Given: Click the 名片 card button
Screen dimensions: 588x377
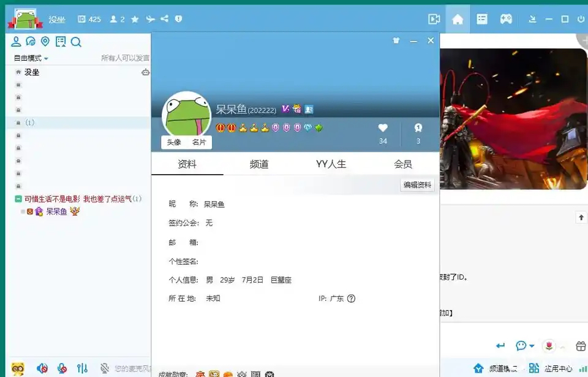Looking at the screenshot, I should [x=199, y=142].
